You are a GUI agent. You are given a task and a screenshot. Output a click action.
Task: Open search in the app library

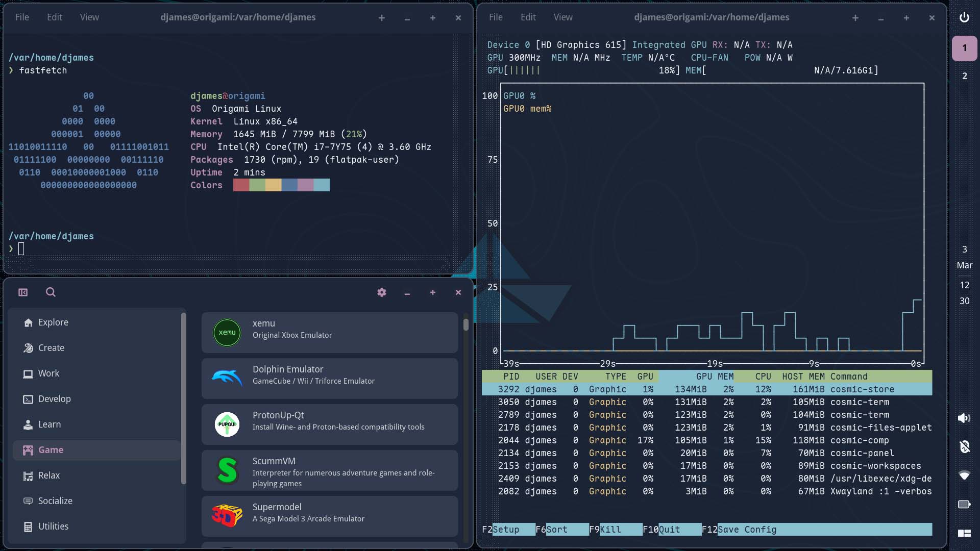click(50, 292)
